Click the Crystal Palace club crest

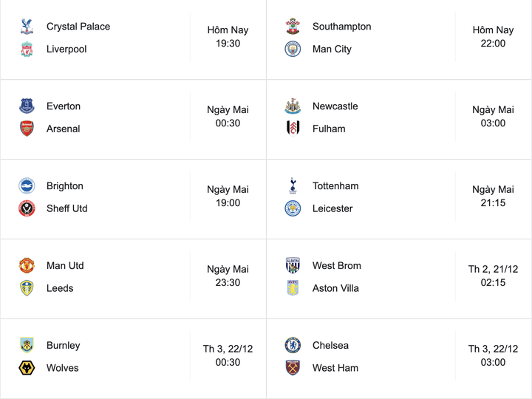point(27,27)
